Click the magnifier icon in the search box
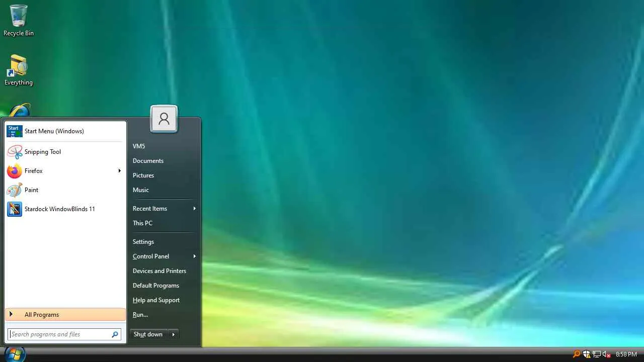This screenshot has height=362, width=644. point(115,334)
